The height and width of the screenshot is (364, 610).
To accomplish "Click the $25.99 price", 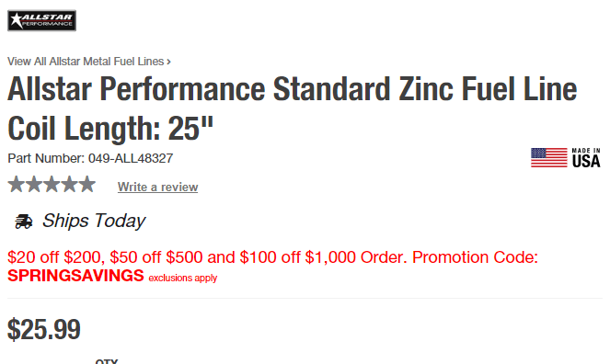I will tap(44, 329).
